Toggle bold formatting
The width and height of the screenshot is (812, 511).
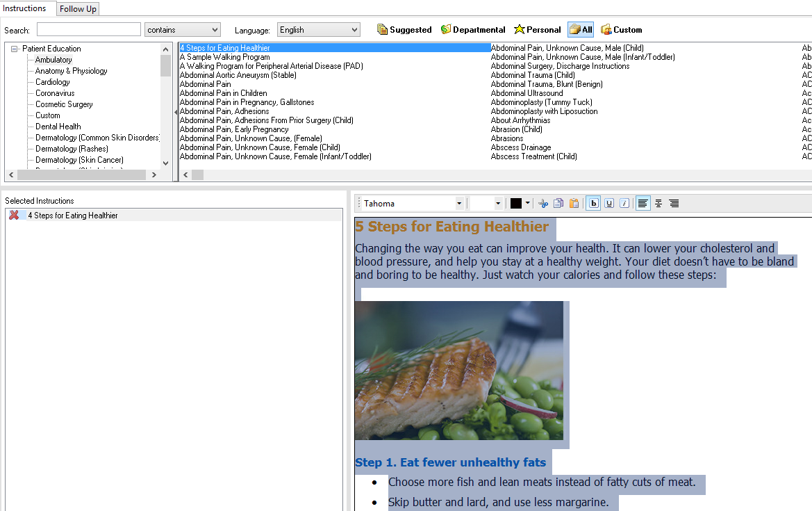pos(594,204)
